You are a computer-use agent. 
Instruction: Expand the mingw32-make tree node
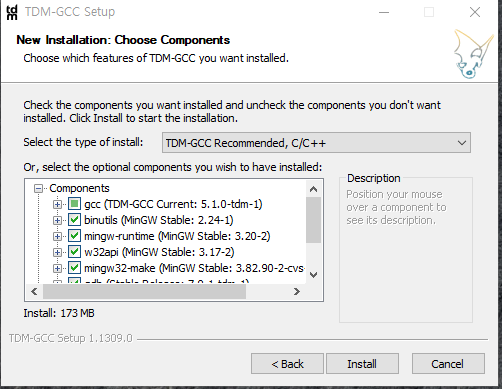pyautogui.click(x=57, y=268)
